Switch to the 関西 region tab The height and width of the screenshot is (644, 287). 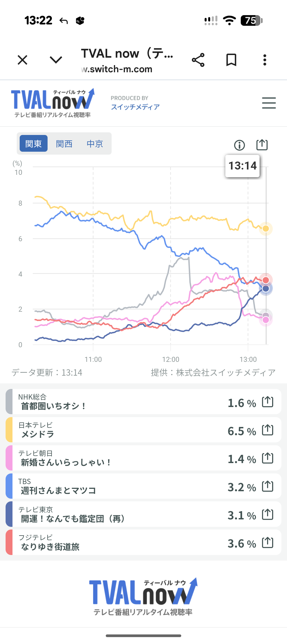64,144
